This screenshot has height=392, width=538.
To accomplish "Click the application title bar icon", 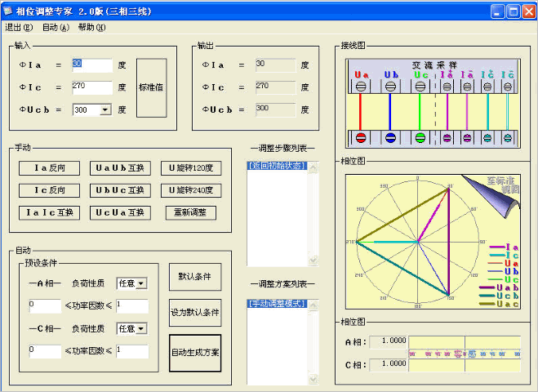I will (7, 11).
